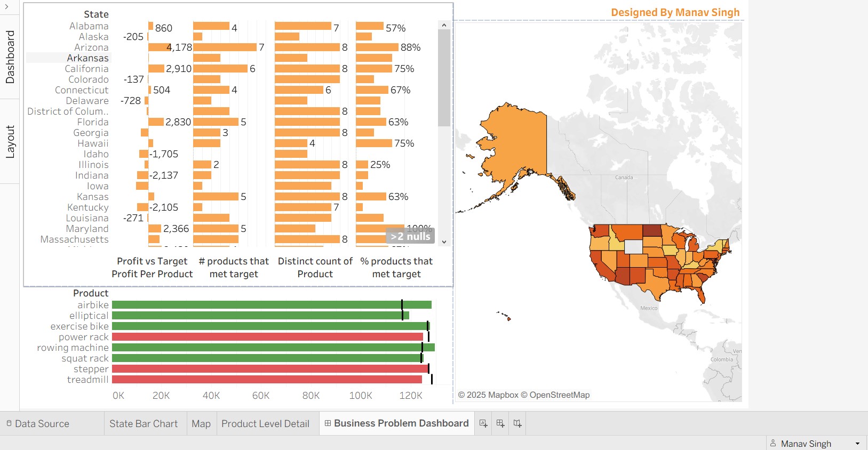
Task: Open the Map sheet tab
Action: (x=201, y=424)
